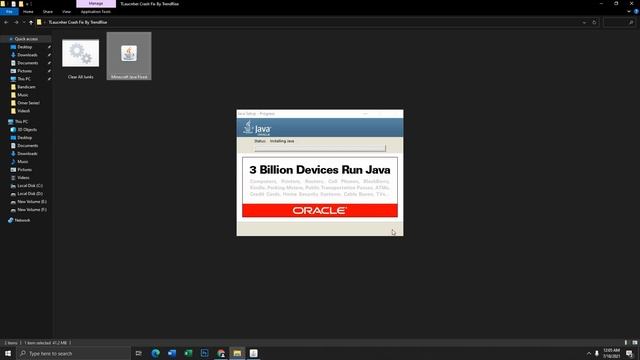Refresh the current folder view
This screenshot has height=360, width=640.
point(594,22)
